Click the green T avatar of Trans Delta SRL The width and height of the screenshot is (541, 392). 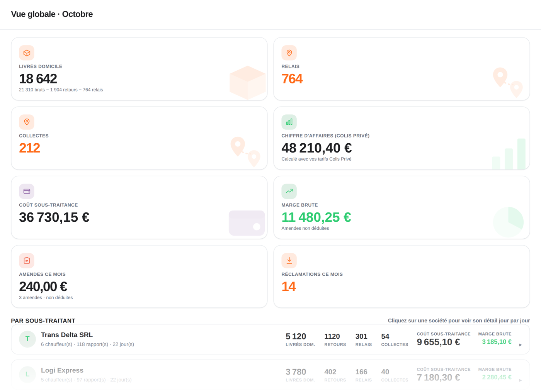(27, 339)
